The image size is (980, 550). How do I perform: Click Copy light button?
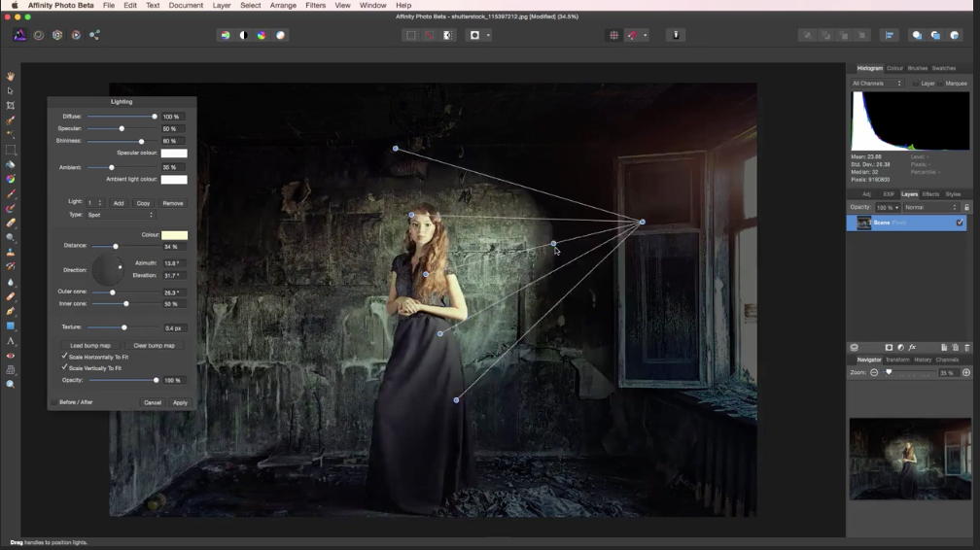coord(143,203)
